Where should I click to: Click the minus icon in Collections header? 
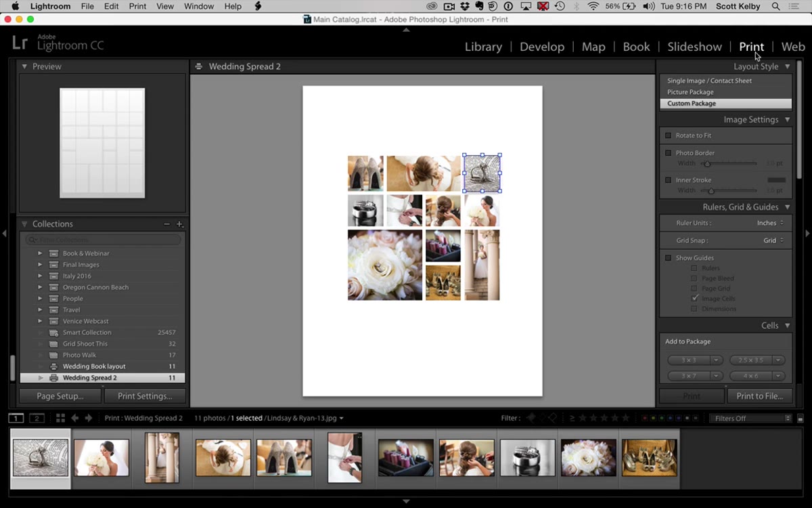[x=166, y=224]
